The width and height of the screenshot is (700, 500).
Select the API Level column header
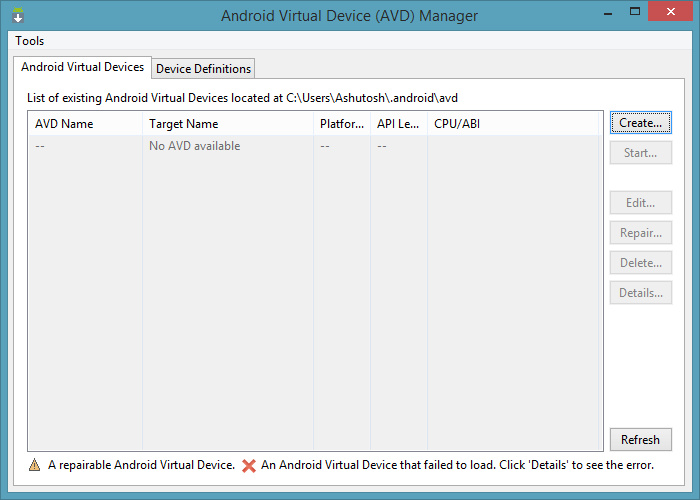tap(399, 124)
